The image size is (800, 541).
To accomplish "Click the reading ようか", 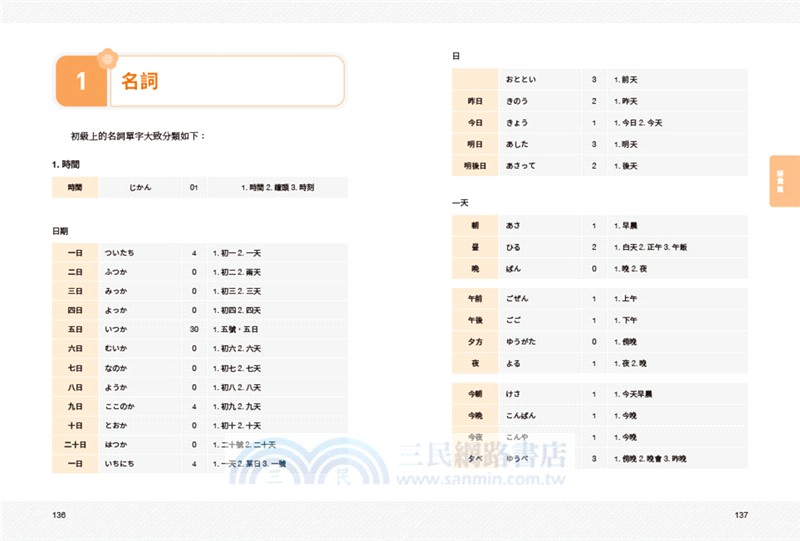I will coord(116,387).
